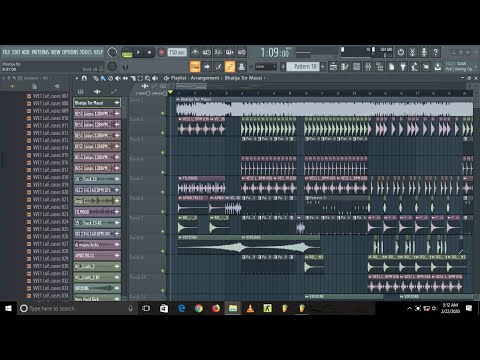Open the Channel rack view icon
The width and height of the screenshot is (480, 360).
(x=356, y=67)
